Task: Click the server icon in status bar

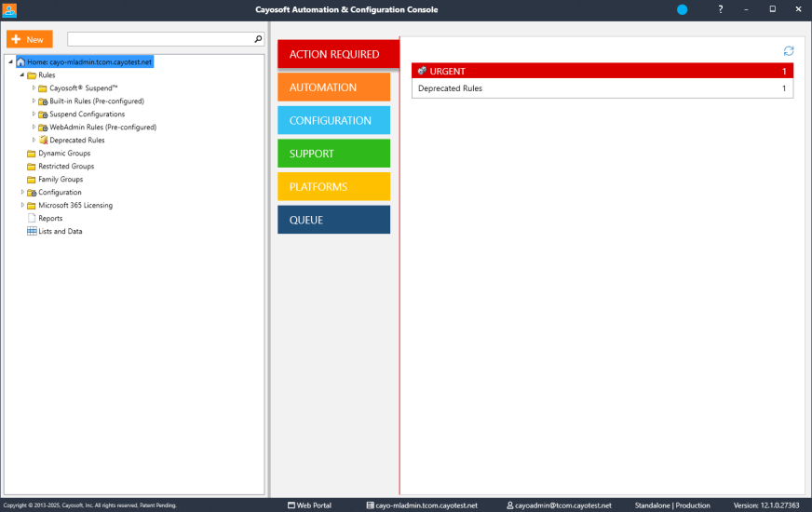Action: click(371, 505)
